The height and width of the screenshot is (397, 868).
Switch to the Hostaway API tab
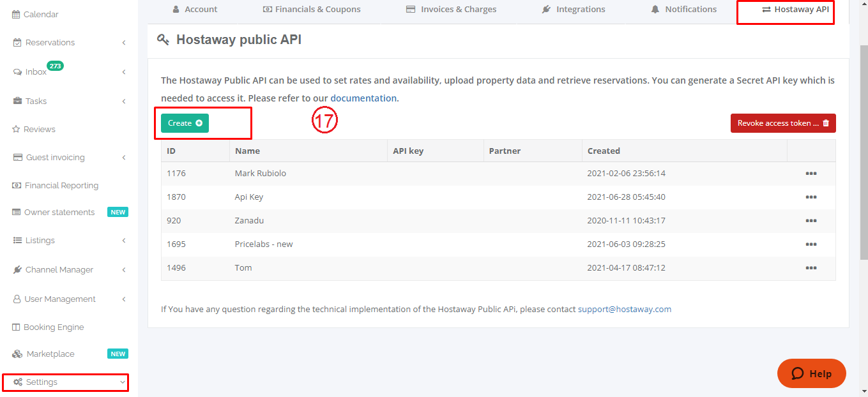click(x=795, y=9)
